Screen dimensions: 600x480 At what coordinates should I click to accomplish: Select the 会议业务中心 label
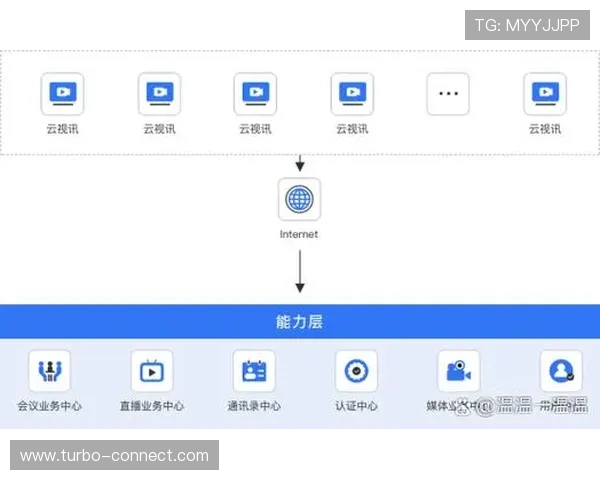50,406
